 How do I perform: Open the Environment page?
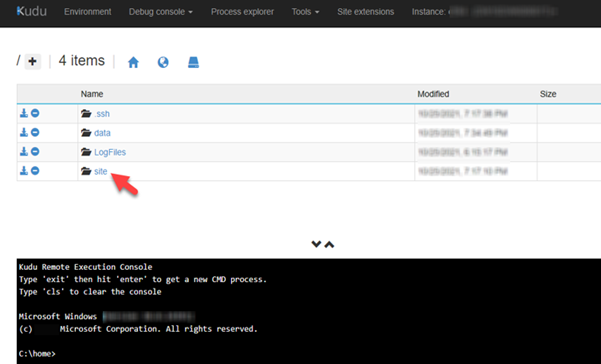pos(88,12)
